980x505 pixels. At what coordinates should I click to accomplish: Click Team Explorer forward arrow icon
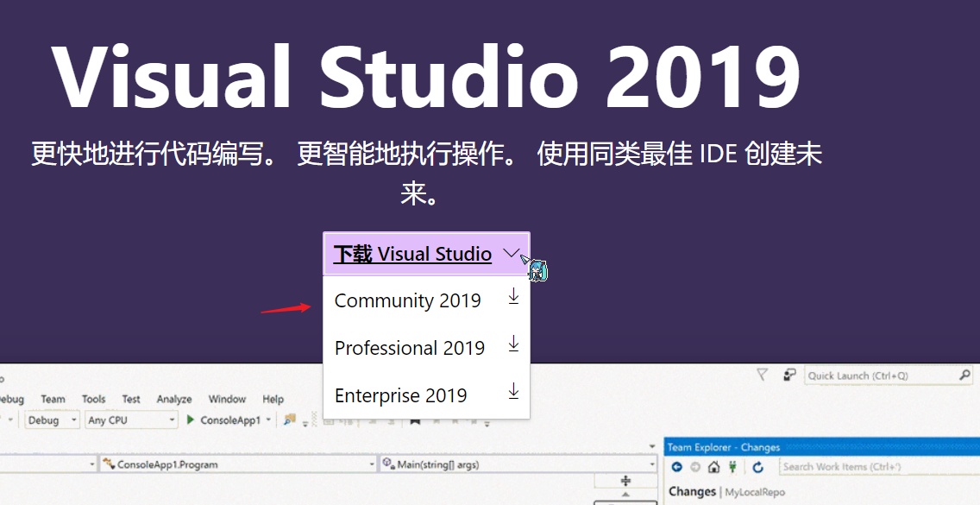[695, 467]
